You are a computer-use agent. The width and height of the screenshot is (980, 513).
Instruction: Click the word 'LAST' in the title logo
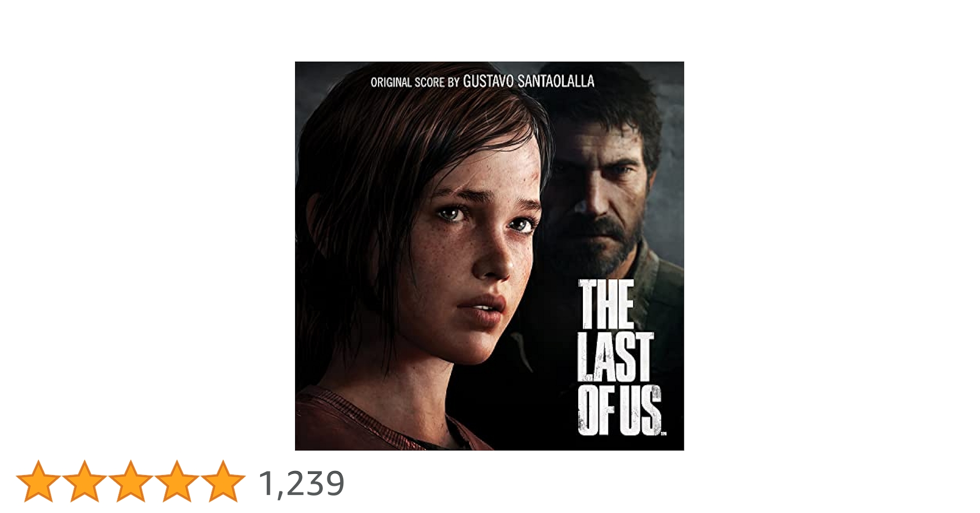(615, 357)
